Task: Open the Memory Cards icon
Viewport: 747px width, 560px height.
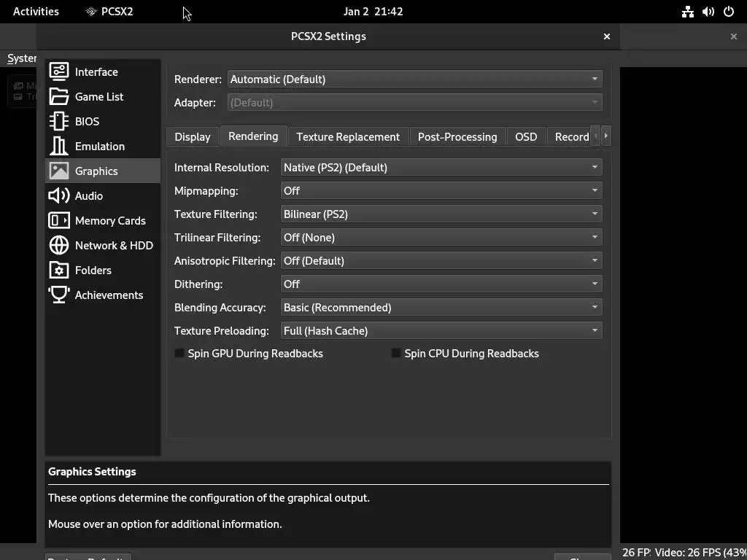Action: pyautogui.click(x=59, y=220)
